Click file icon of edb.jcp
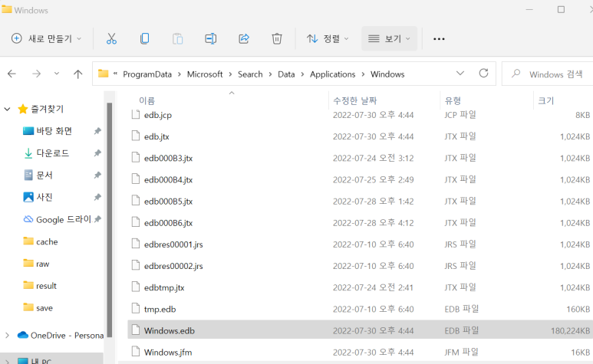Viewport: 593px width, 364px height. 135,114
